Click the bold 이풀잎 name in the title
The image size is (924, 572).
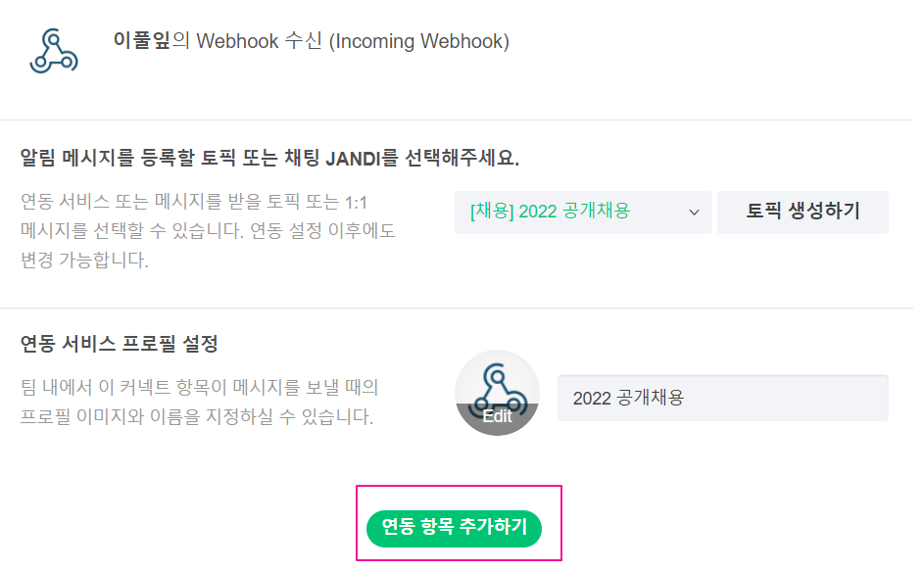[142, 42]
